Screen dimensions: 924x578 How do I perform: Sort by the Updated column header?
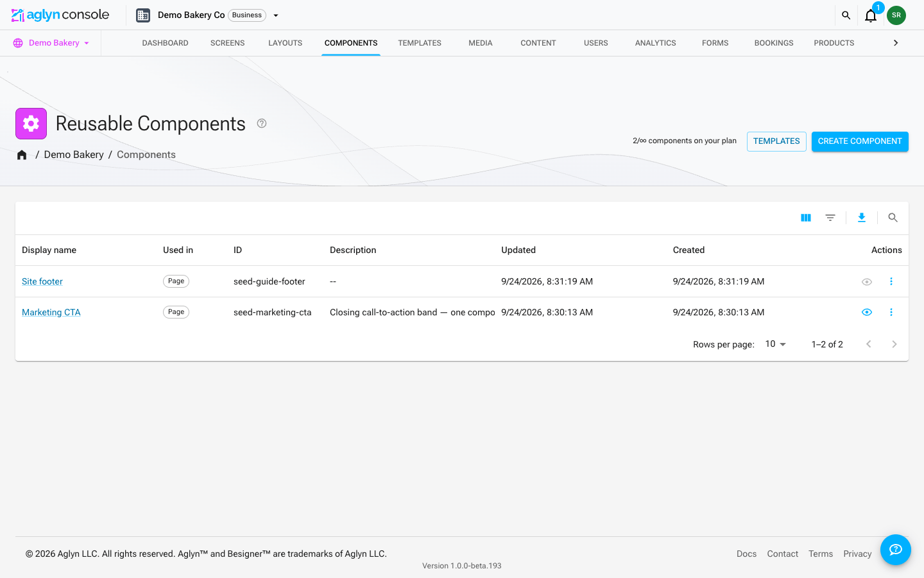click(x=518, y=250)
